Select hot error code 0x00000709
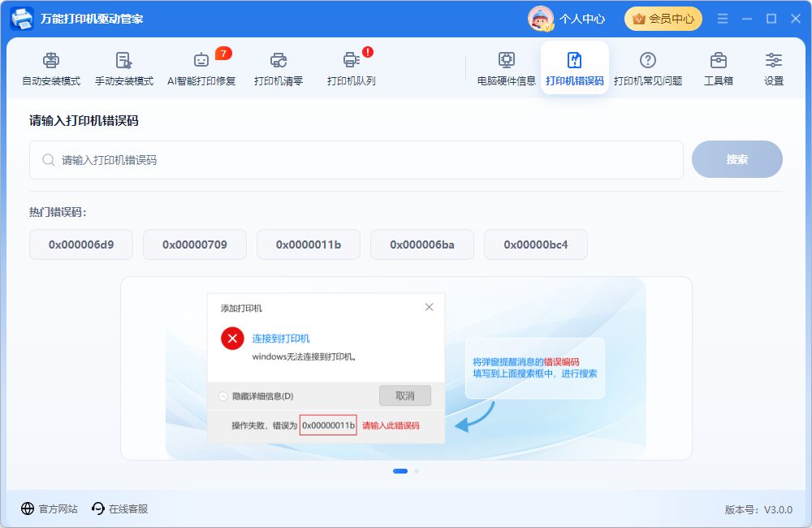The image size is (812, 528). coord(195,245)
